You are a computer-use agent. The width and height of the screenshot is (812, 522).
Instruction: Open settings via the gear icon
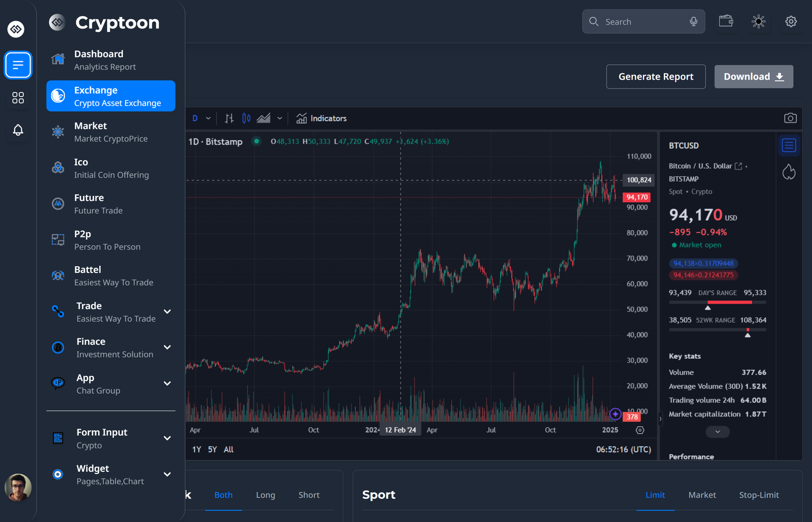point(791,21)
